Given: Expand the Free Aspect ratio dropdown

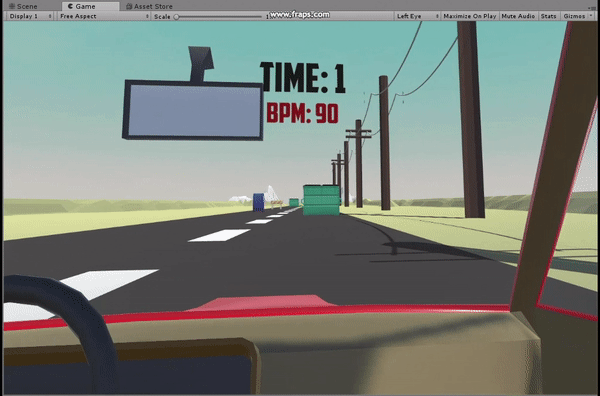Looking at the screenshot, I should pos(104,16).
